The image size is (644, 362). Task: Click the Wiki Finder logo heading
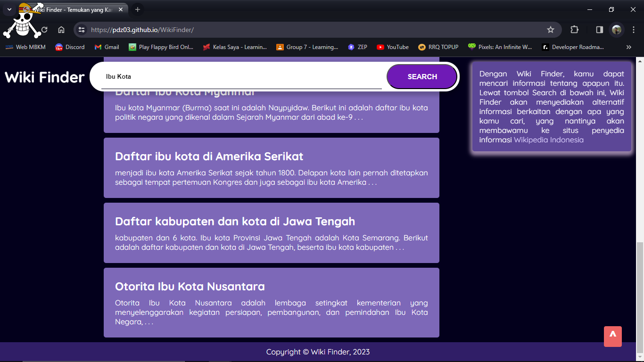44,77
